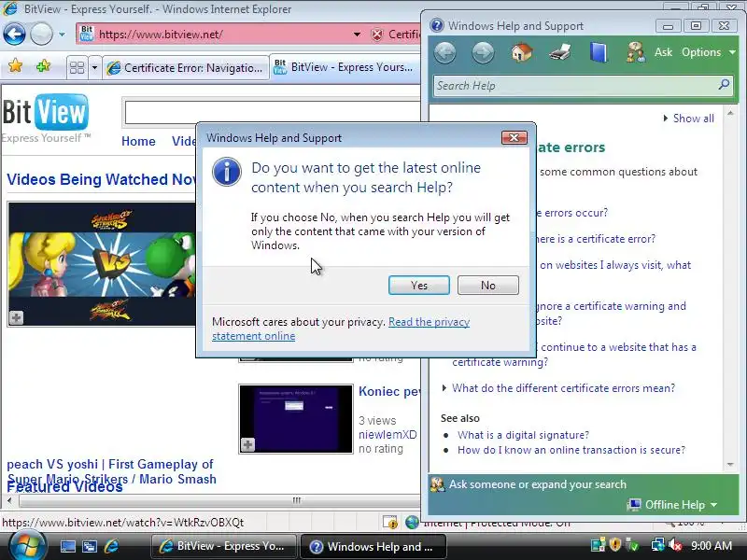Expand the address bar history dropdown

357,35
